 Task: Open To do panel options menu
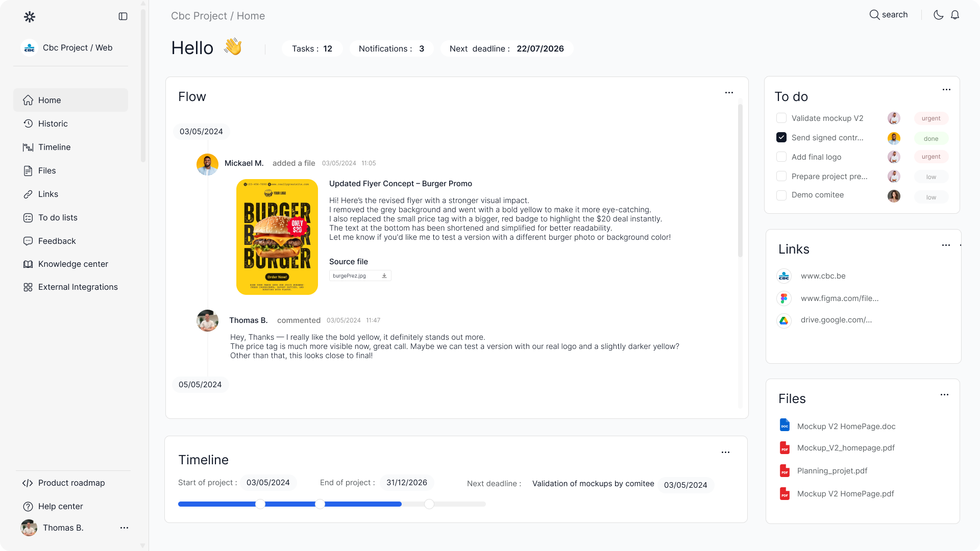(x=946, y=90)
